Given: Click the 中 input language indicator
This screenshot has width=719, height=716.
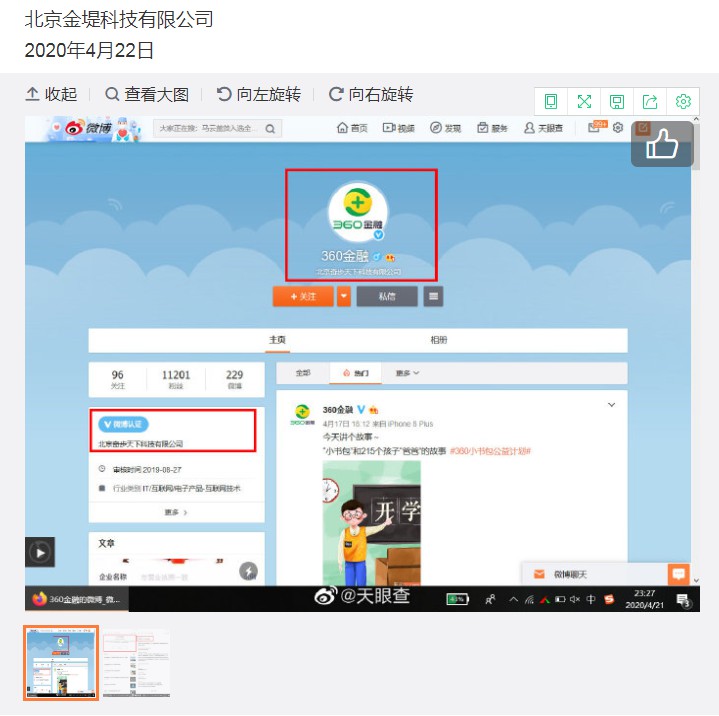Looking at the screenshot, I should pyautogui.click(x=591, y=599).
